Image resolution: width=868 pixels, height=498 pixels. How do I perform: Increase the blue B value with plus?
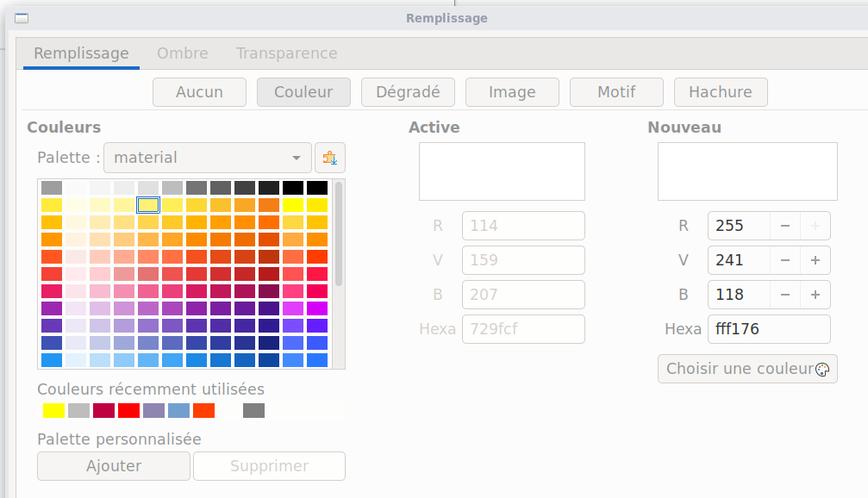815,295
